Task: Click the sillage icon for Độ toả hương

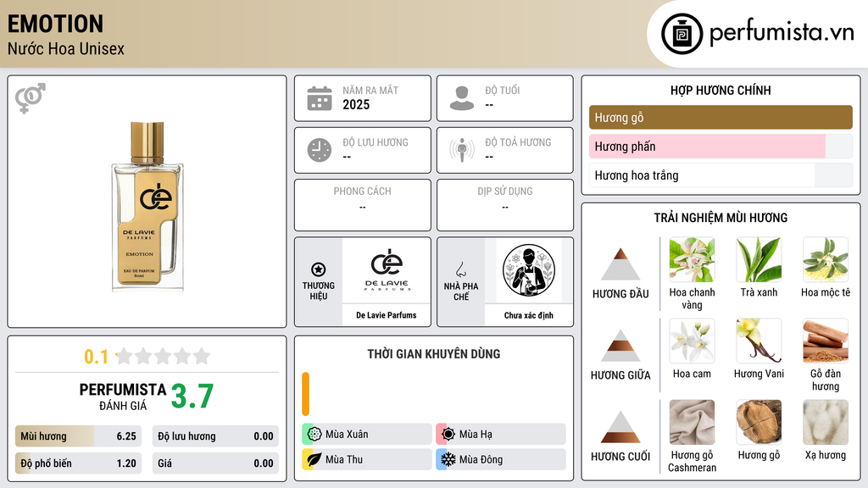Action: coord(462,150)
